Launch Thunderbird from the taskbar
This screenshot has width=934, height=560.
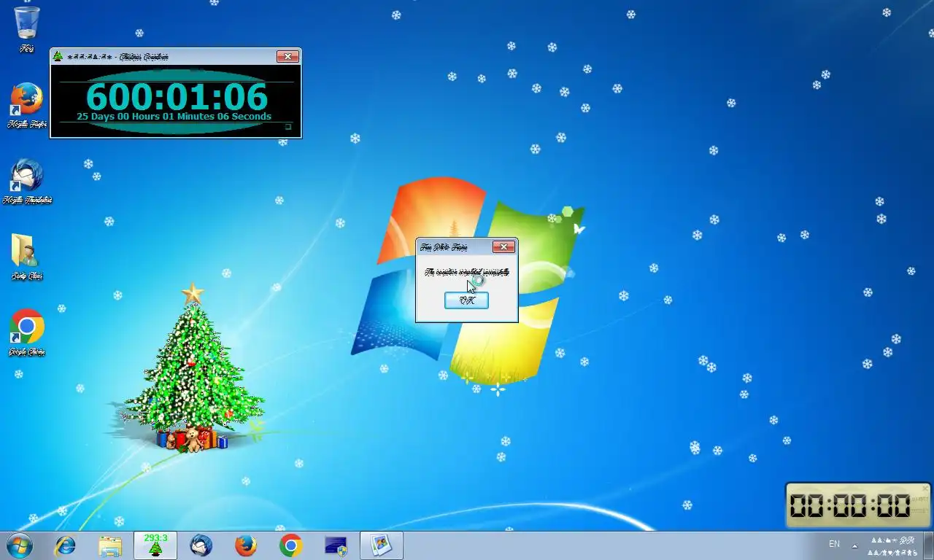click(x=201, y=545)
